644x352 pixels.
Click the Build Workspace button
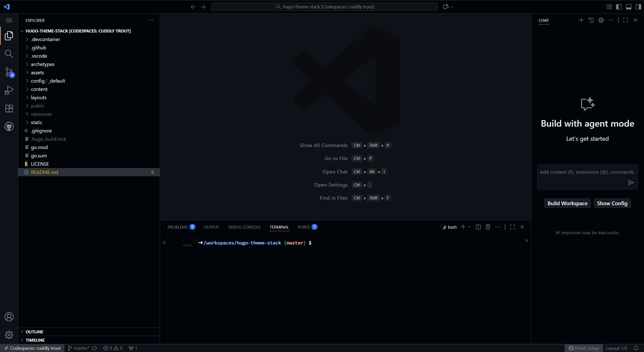[568, 203]
